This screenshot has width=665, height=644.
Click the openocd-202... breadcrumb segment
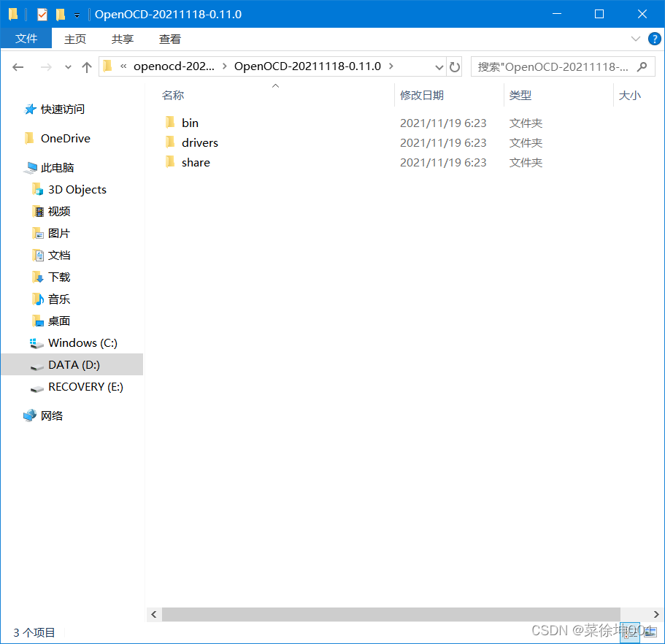[174, 66]
